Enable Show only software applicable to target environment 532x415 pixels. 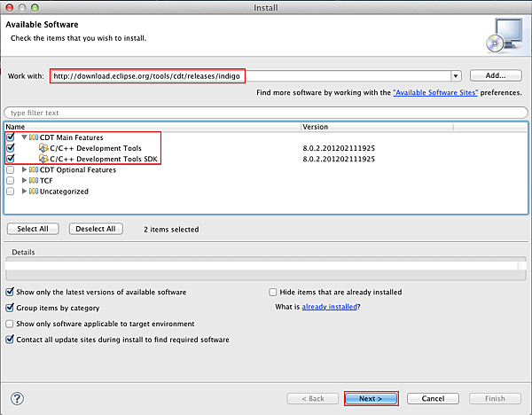click(x=10, y=324)
